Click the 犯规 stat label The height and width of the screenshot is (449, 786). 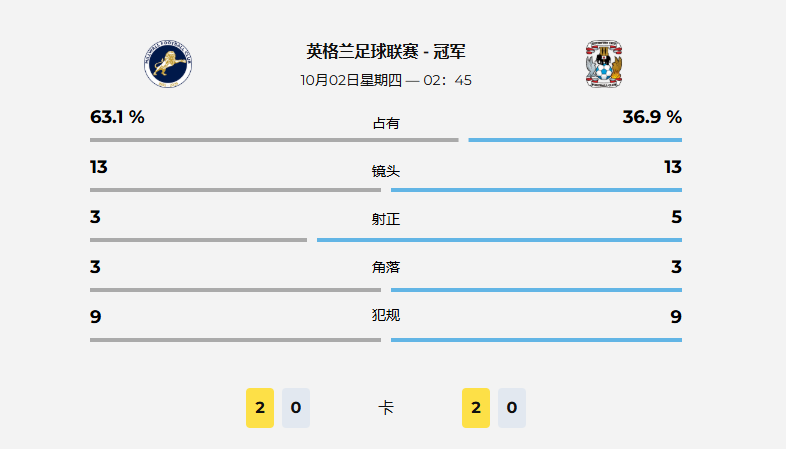pyautogui.click(x=386, y=315)
